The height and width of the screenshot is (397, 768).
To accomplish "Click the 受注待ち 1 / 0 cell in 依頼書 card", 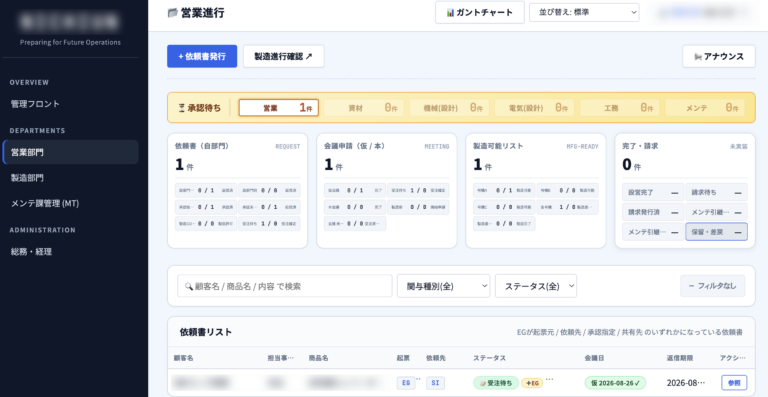I will pos(269,224).
